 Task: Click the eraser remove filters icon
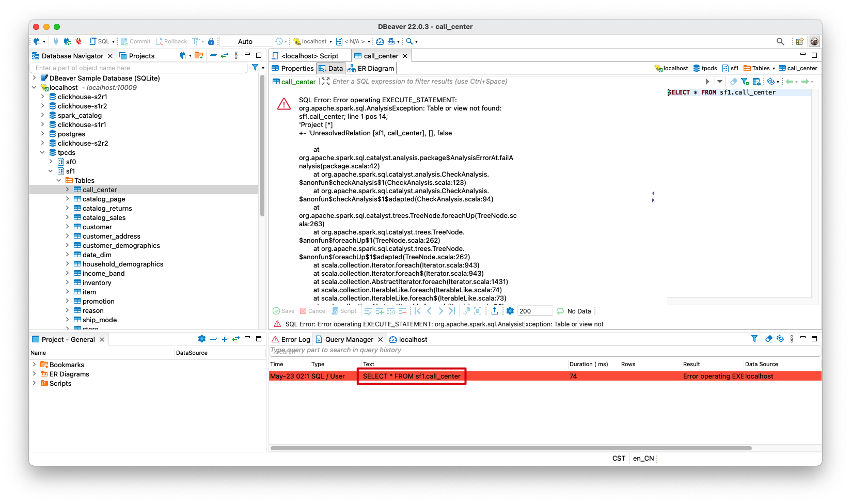734,82
